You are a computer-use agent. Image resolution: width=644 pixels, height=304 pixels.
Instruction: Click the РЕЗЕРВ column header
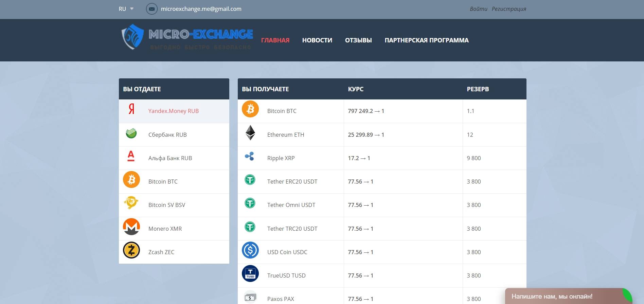478,89
